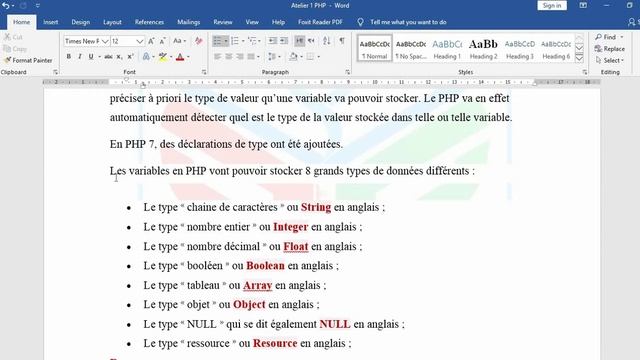Apply the Normal style

[x=375, y=48]
